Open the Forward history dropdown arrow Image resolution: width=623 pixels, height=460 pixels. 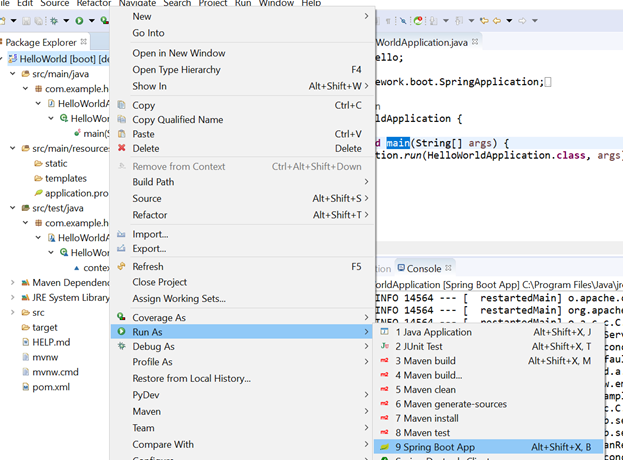(535, 21)
